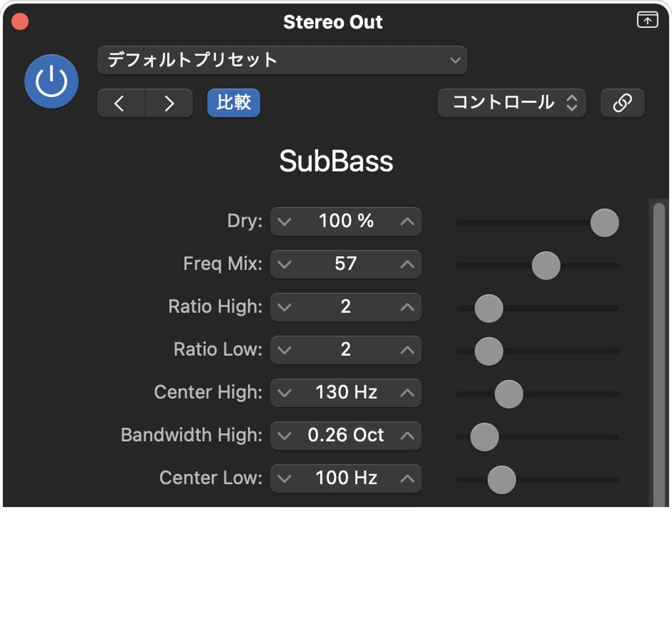Click the window expand icon at top right

[647, 20]
